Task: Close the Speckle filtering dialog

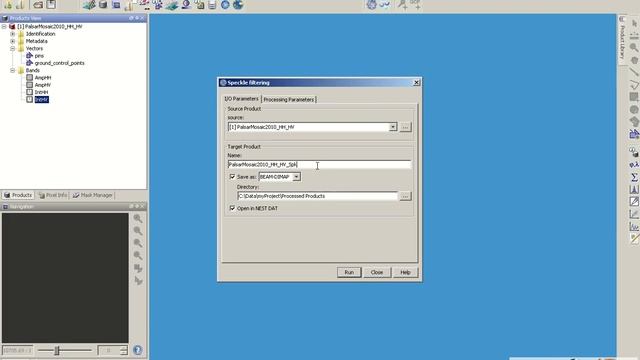Action: 416,82
